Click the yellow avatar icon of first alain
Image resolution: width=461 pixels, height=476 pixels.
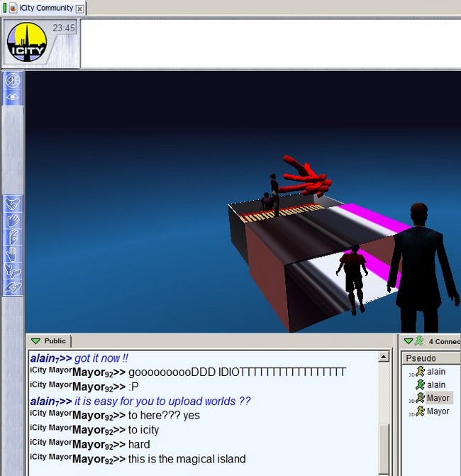point(420,371)
